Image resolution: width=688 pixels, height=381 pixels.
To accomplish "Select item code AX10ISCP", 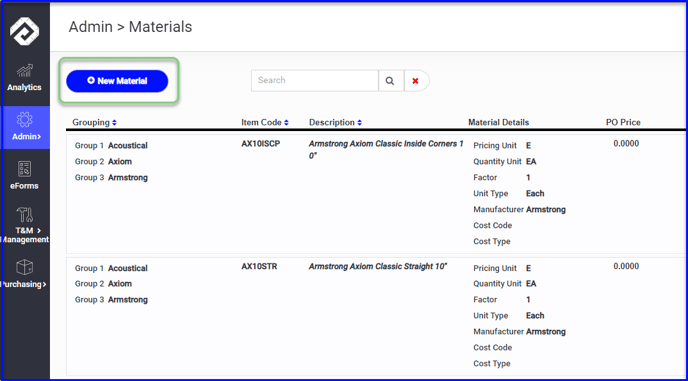I will 261,144.
